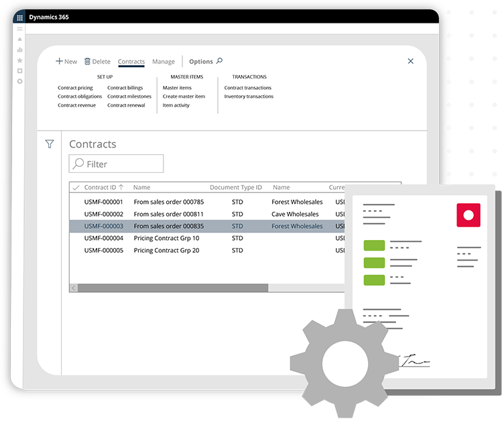Open Master items
Image resolution: width=504 pixels, height=421 pixels.
click(177, 88)
